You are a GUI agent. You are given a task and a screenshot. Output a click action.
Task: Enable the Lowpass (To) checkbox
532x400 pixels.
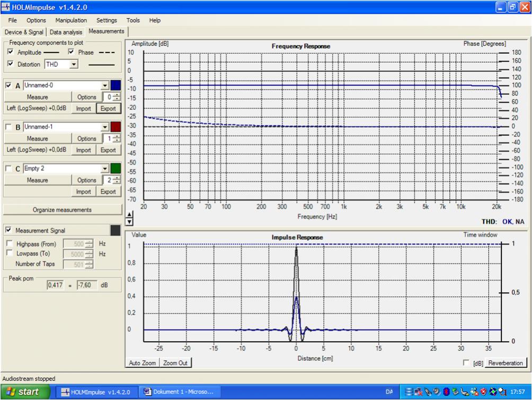pos(10,253)
